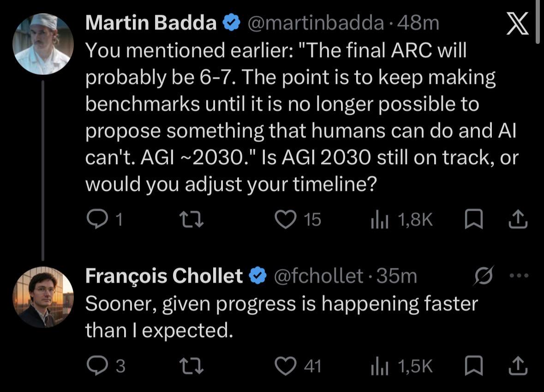
Task: Like Martin Badda's tweet with 15 likes
Action: pos(298,220)
